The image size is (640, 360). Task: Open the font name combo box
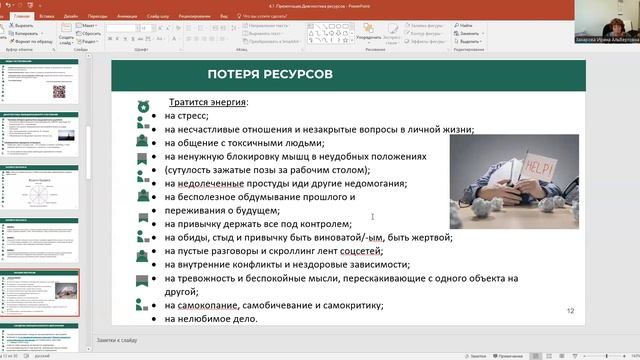(121, 28)
